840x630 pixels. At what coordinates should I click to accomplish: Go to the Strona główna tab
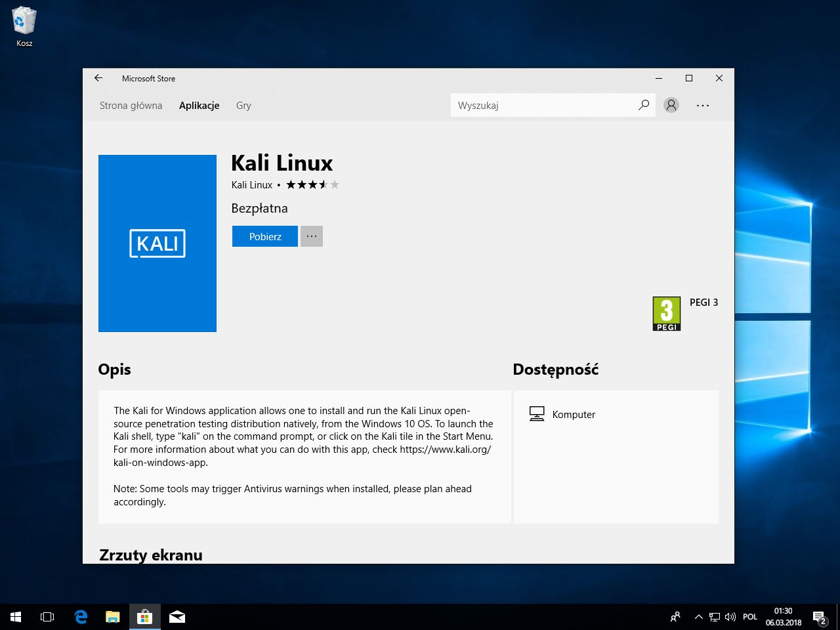131,105
